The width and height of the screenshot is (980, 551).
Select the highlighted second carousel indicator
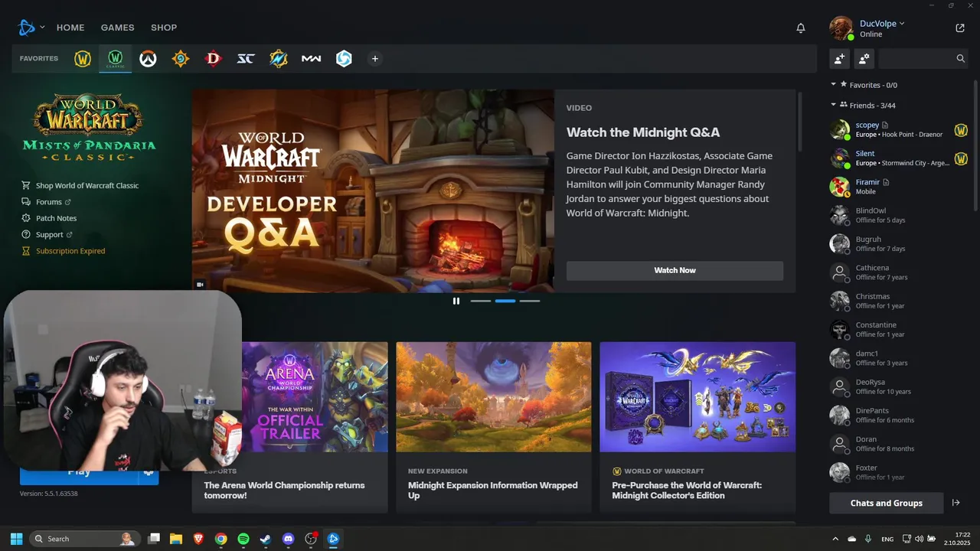point(505,301)
